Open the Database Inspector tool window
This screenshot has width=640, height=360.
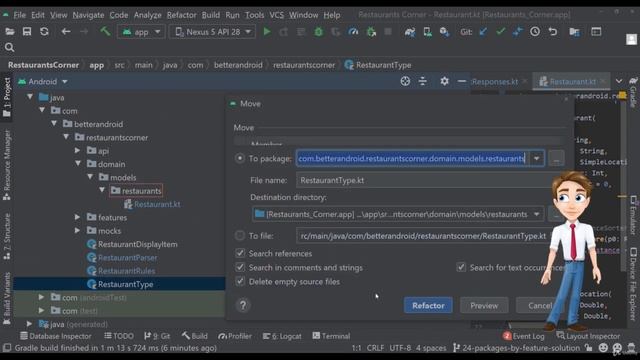coord(56,336)
